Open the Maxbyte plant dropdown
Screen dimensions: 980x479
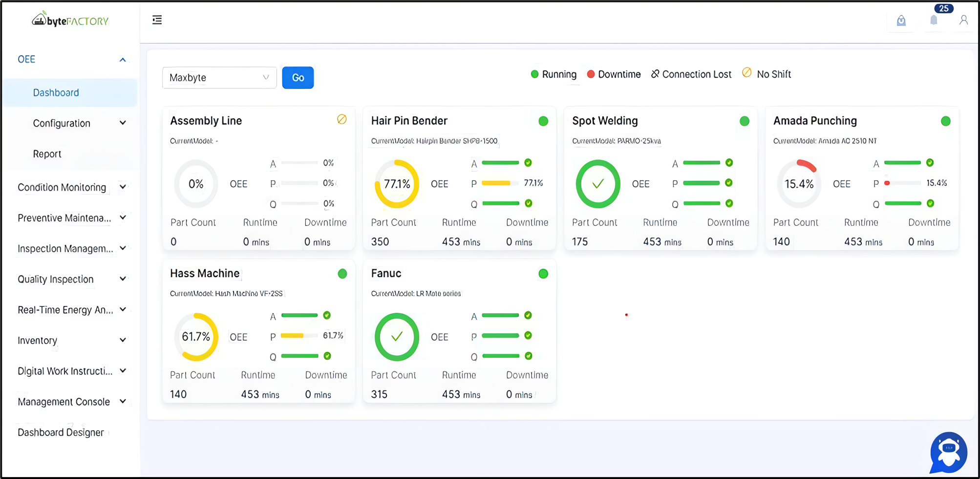(x=219, y=78)
